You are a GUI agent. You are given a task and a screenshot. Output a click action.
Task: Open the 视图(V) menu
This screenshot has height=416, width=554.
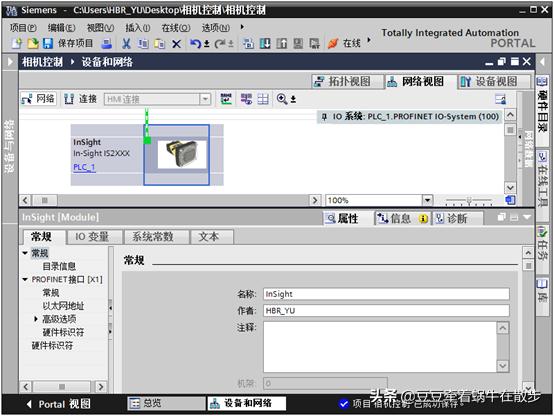coord(100,28)
